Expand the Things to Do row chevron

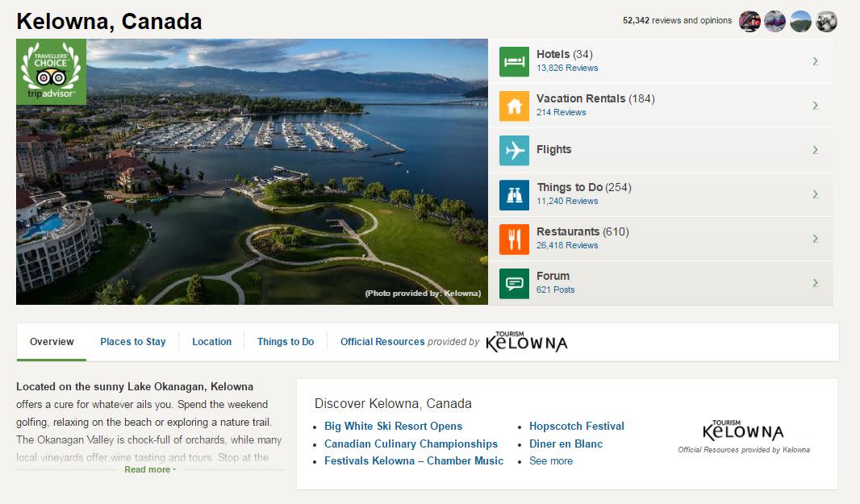(816, 194)
